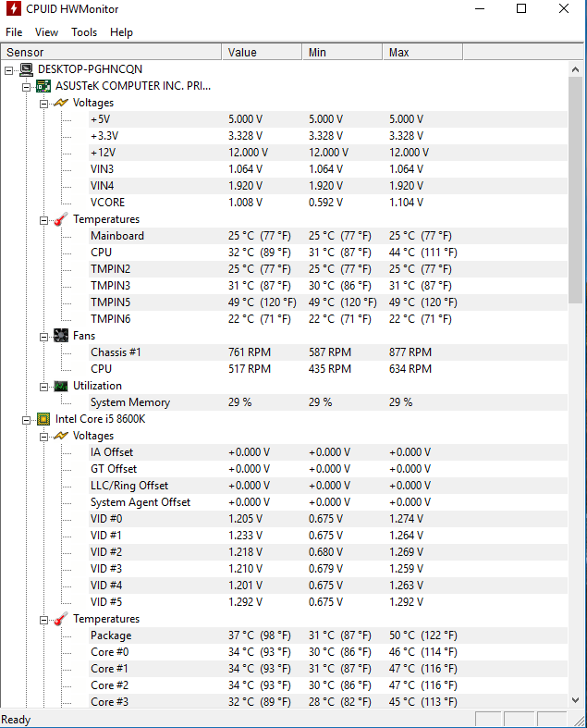
Task: Click the VCORE max value 1.104 V
Action: [406, 203]
